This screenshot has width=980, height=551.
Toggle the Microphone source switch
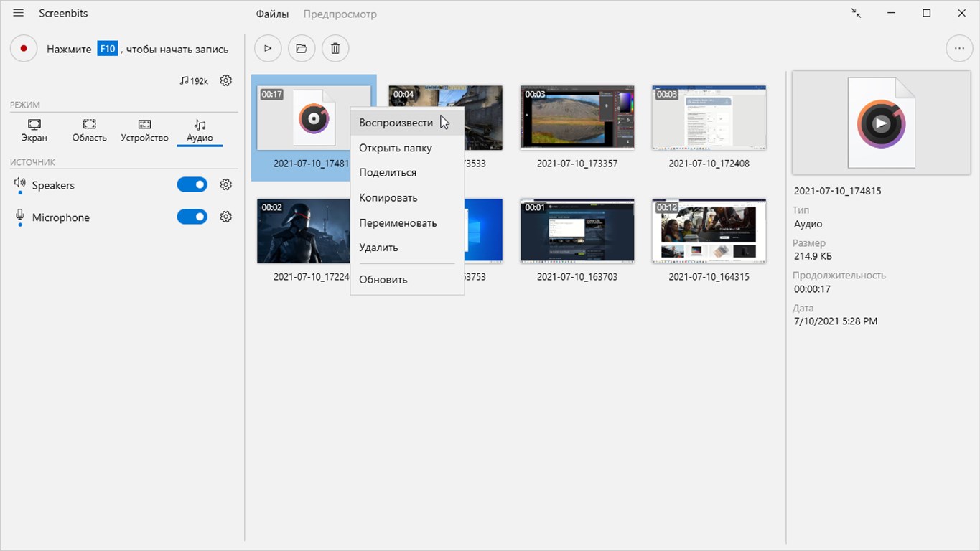192,217
